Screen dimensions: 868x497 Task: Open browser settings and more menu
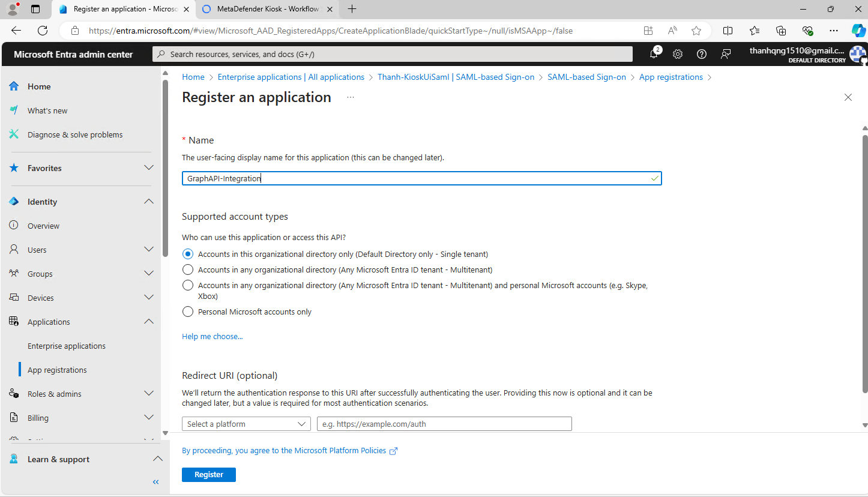pos(834,31)
